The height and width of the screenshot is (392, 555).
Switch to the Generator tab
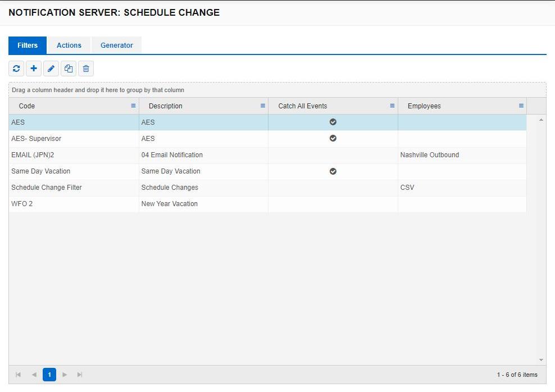coord(116,45)
